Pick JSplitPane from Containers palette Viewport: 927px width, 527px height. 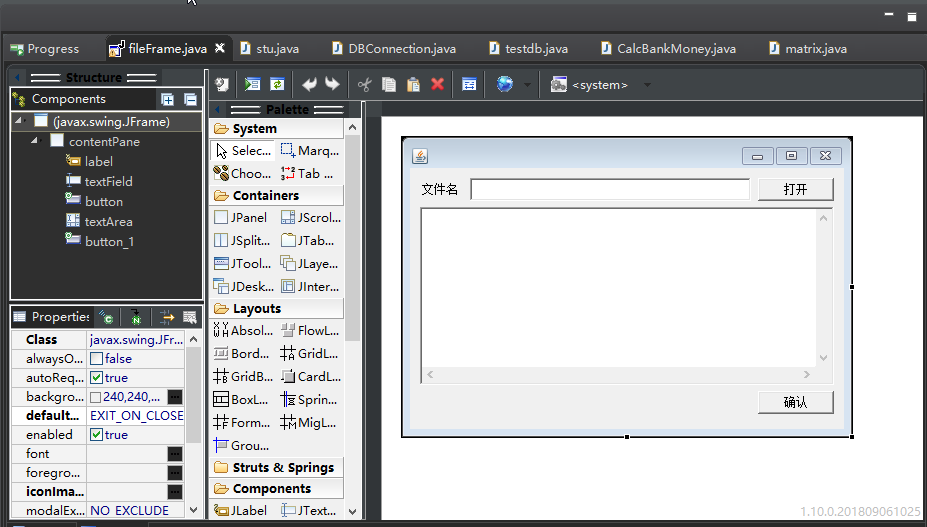pos(242,241)
